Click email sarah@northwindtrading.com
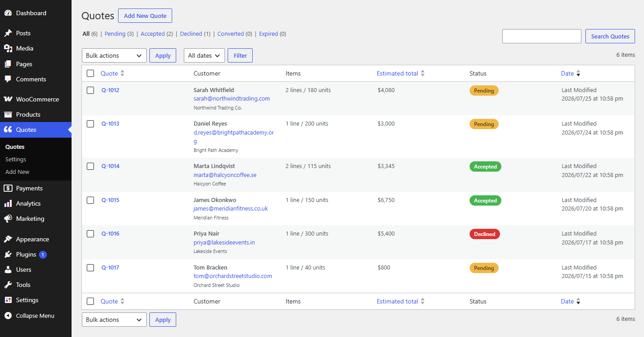 click(232, 98)
